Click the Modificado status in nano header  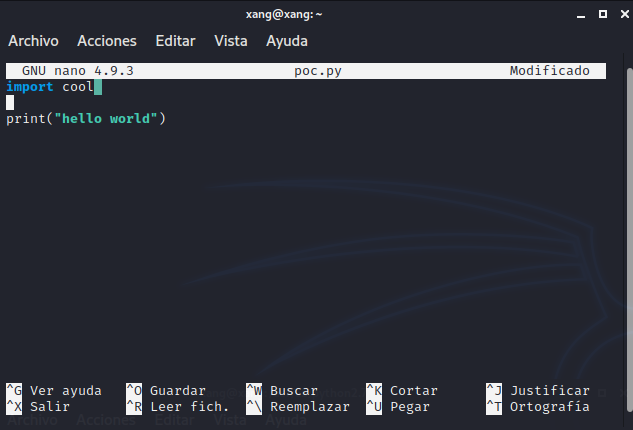(549, 71)
